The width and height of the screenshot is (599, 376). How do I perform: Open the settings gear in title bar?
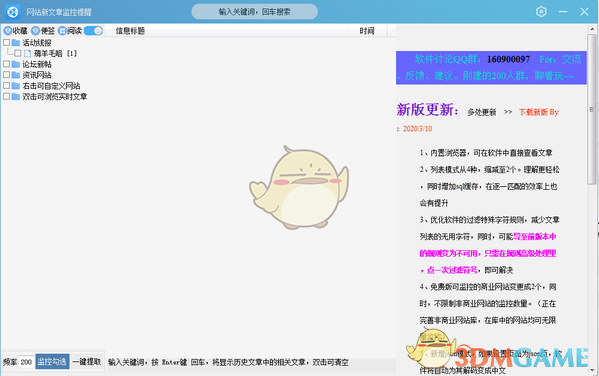click(541, 12)
